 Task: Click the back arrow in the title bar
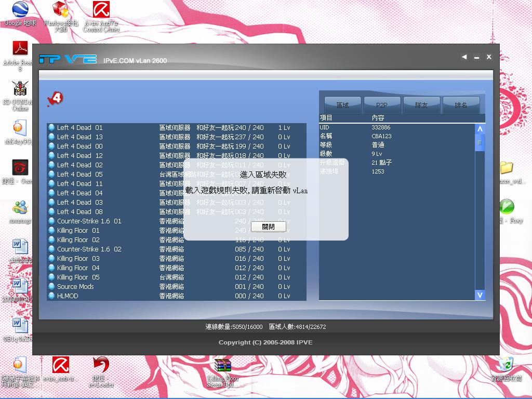464,57
